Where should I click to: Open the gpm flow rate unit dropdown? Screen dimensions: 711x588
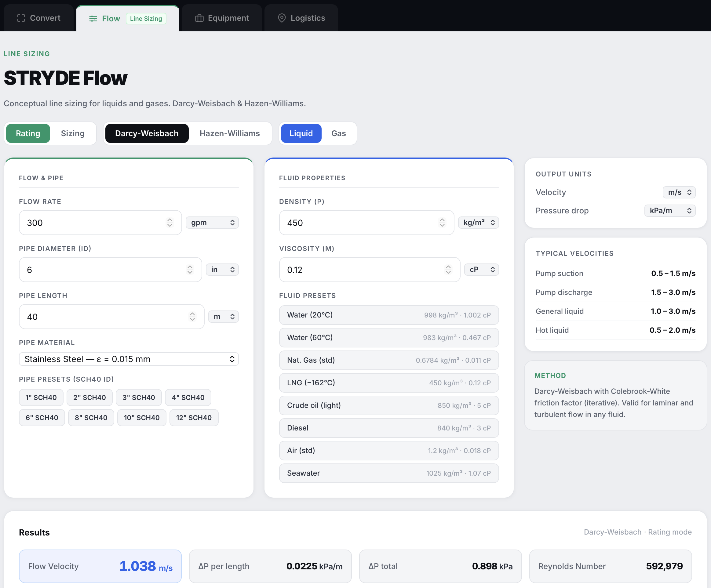(x=212, y=223)
